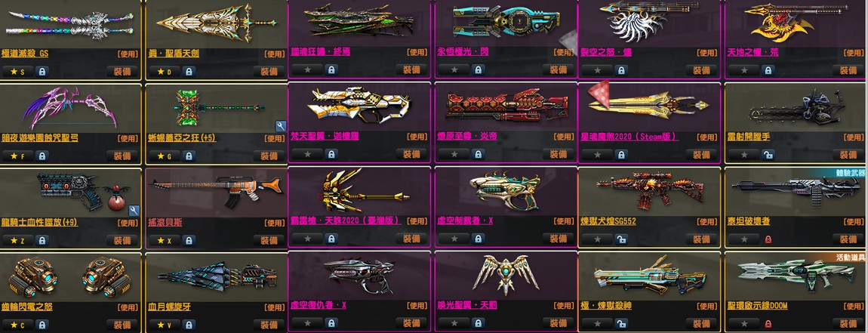
Task: Click 裝備 to equip 曉光聖翼・天罰
Action: coord(558,324)
